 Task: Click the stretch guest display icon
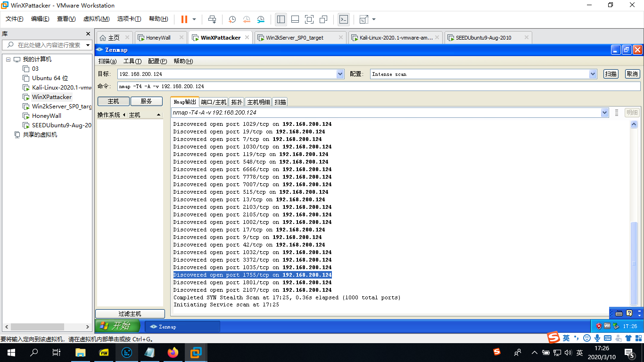(x=363, y=19)
